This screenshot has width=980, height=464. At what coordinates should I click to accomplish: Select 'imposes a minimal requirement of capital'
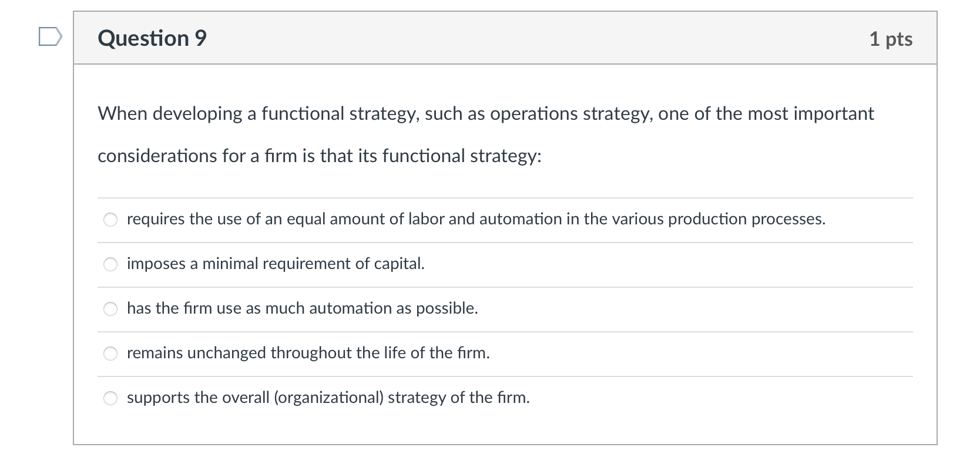pyautogui.click(x=110, y=264)
